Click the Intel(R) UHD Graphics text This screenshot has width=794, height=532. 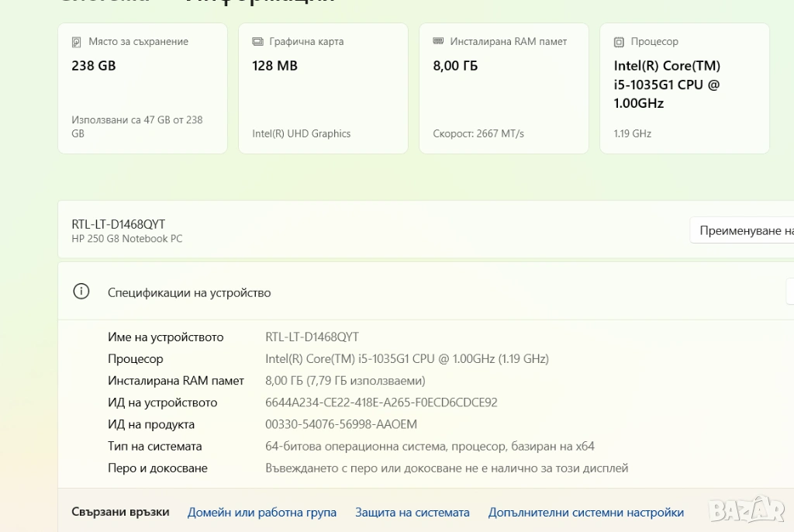pos(302,133)
